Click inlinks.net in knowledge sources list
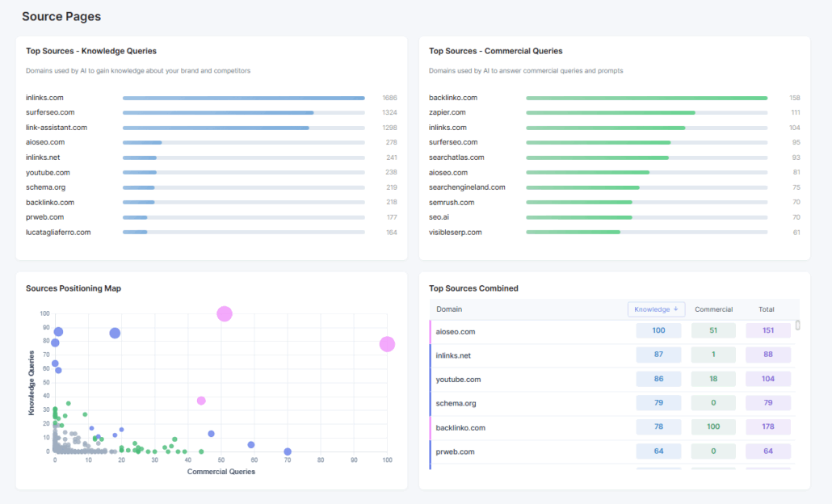832x504 pixels. tap(43, 157)
